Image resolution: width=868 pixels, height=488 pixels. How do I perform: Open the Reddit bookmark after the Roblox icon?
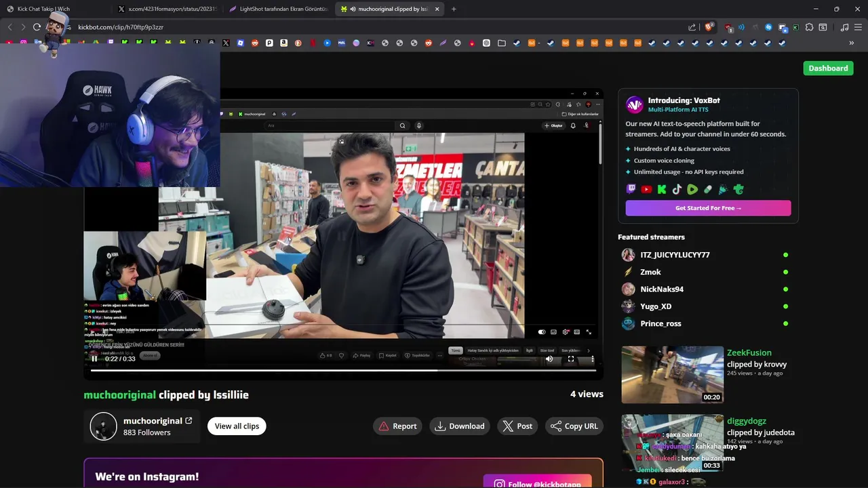pos(255,43)
